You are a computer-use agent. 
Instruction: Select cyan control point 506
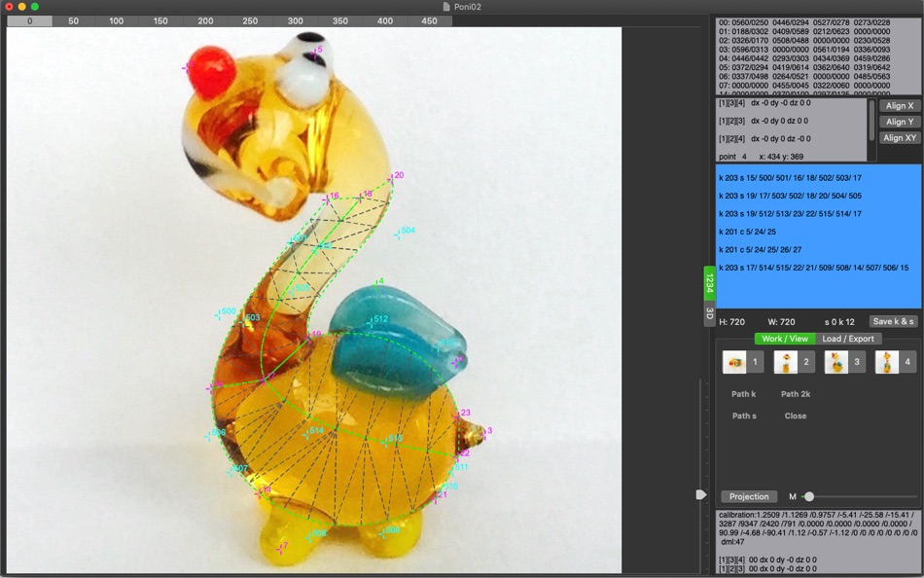(209, 435)
